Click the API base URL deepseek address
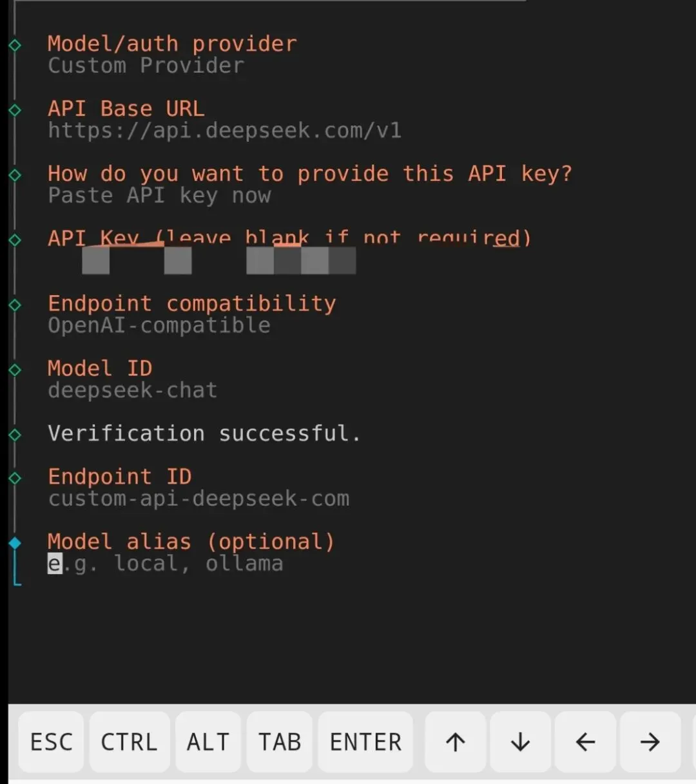 click(224, 131)
